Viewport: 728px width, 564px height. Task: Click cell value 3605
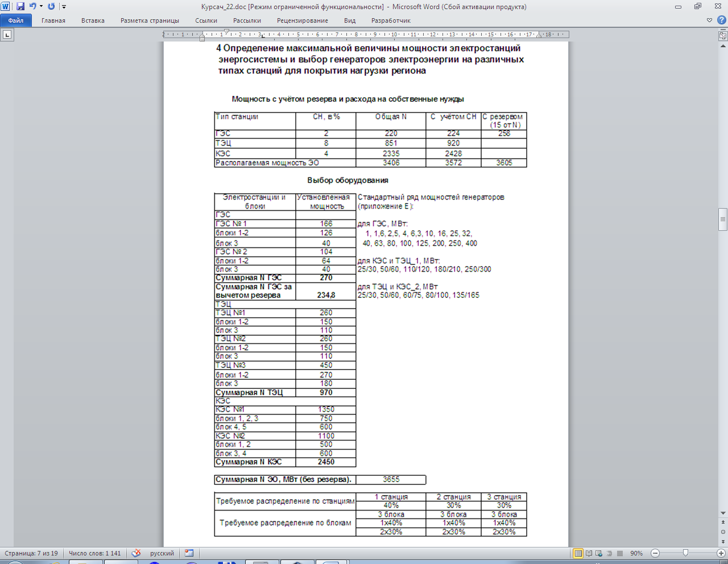[504, 163]
